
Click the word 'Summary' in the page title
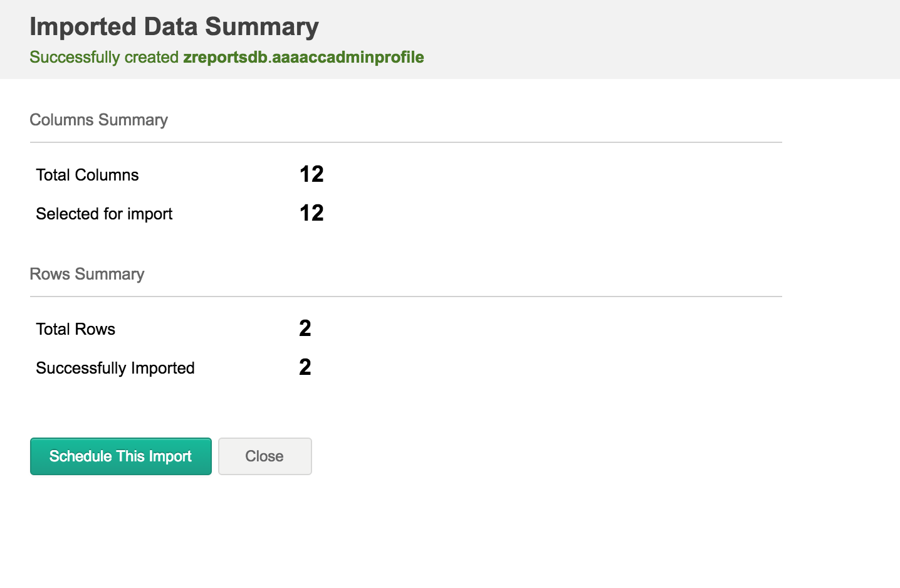point(261,27)
